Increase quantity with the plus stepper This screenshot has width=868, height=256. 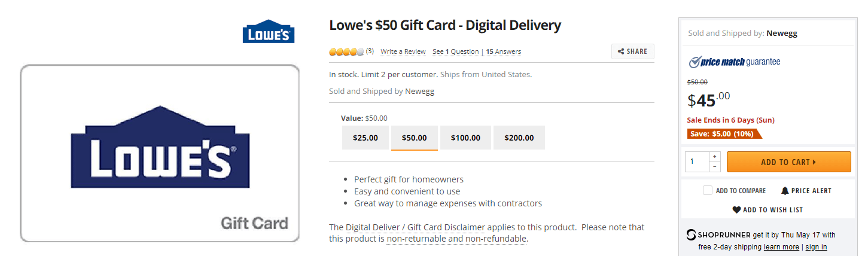[715, 156]
